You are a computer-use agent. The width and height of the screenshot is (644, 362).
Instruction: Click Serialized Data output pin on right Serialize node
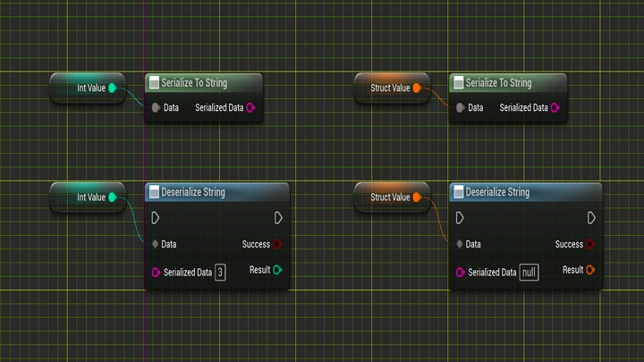555,107
